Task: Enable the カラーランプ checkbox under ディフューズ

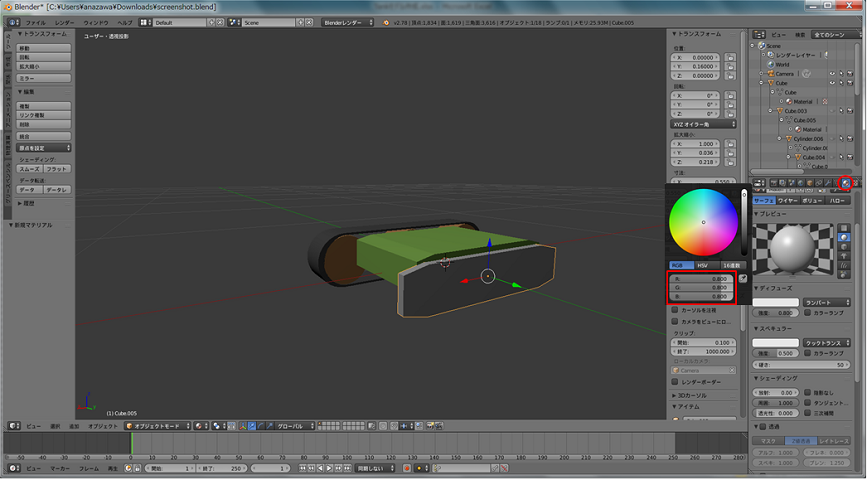Action: (x=809, y=312)
